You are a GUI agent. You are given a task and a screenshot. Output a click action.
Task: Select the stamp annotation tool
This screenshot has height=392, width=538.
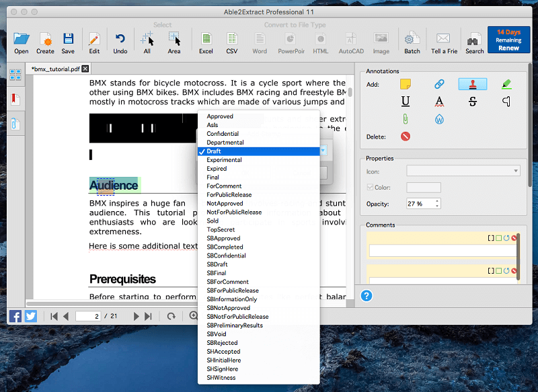473,84
